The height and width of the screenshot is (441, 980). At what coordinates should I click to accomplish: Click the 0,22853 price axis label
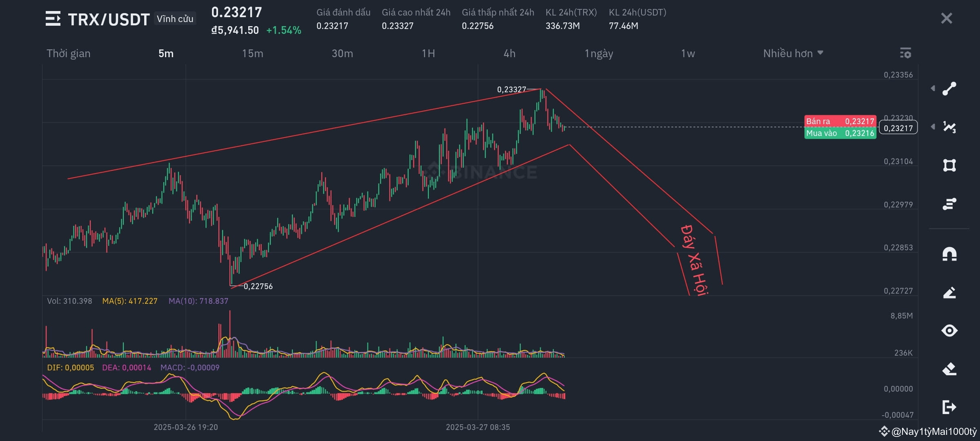click(898, 247)
